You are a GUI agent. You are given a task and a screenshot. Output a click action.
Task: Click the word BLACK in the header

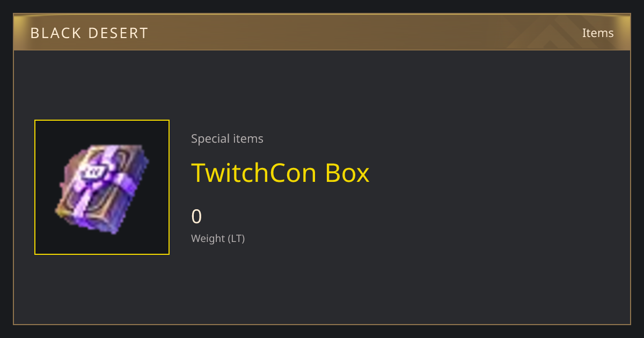coord(54,33)
